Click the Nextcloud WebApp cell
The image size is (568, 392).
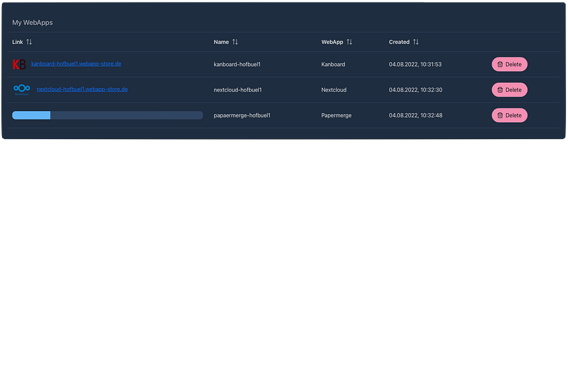coord(334,90)
